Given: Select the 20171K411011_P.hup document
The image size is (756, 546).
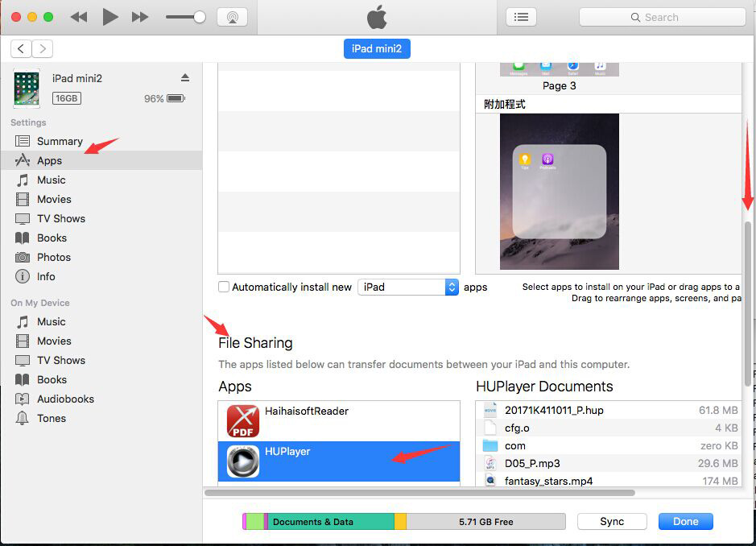Looking at the screenshot, I should [609, 410].
